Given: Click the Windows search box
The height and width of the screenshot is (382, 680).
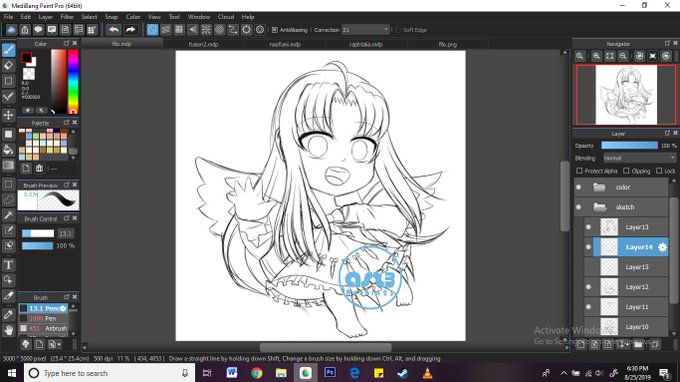Looking at the screenshot, I should click(x=108, y=373).
